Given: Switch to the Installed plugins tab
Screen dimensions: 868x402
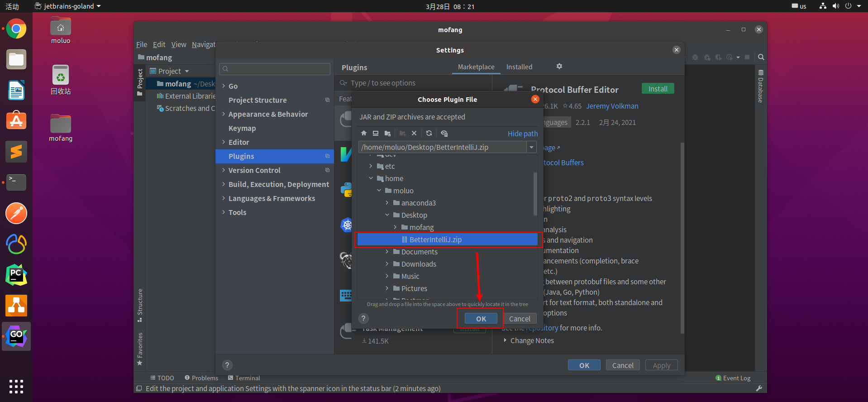Looking at the screenshot, I should pyautogui.click(x=519, y=67).
